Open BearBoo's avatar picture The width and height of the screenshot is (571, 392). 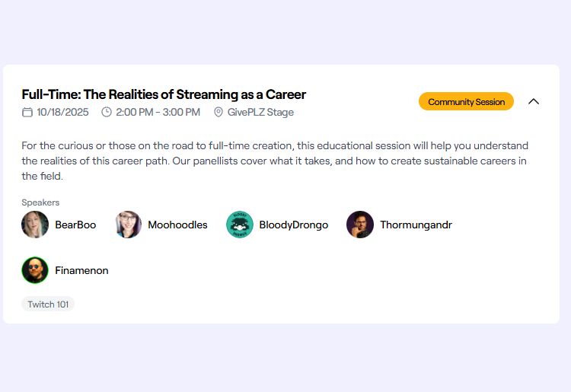[x=35, y=225]
